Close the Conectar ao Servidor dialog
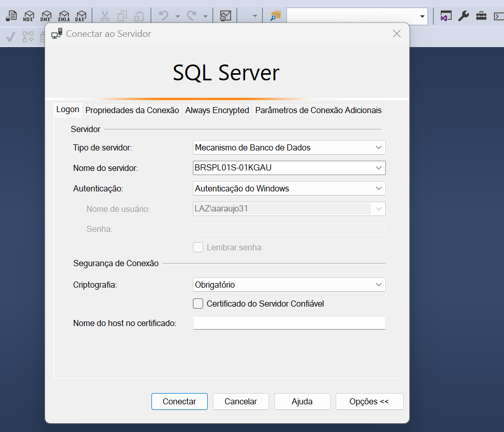This screenshot has height=432, width=504. [x=397, y=33]
